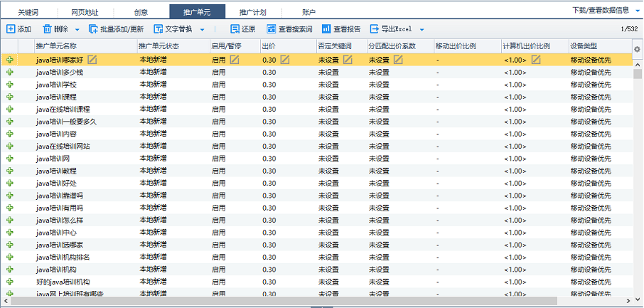Click the Delete trash icon
This screenshot has width=644, height=308.
coord(47,29)
